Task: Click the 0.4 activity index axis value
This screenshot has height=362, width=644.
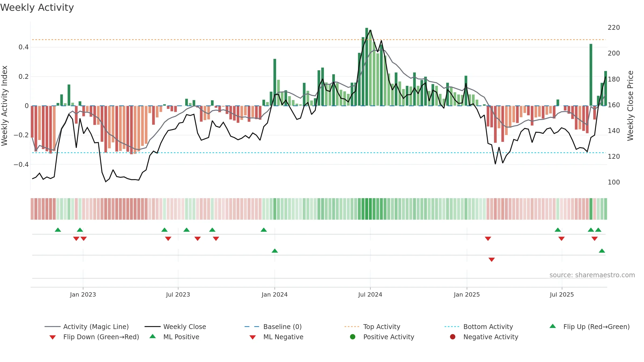Action: pyautogui.click(x=24, y=47)
